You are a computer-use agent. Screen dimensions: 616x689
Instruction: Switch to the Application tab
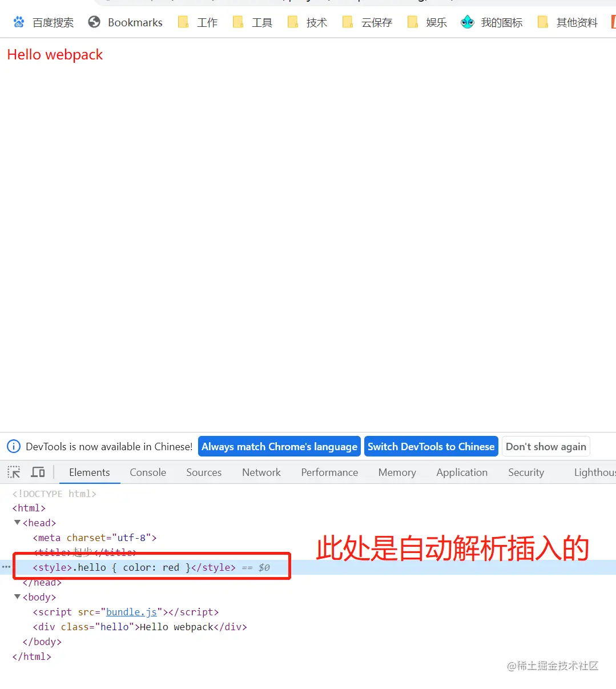[x=462, y=472]
